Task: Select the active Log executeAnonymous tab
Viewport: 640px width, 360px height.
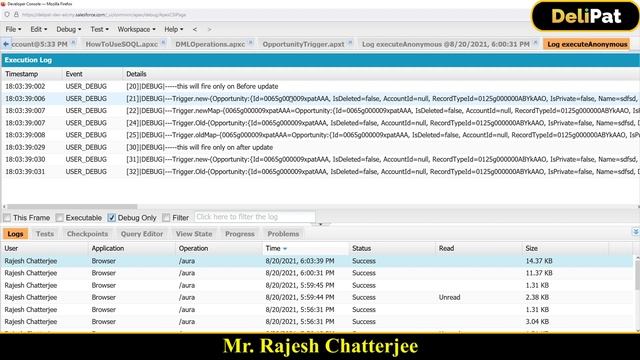Action: pos(587,44)
